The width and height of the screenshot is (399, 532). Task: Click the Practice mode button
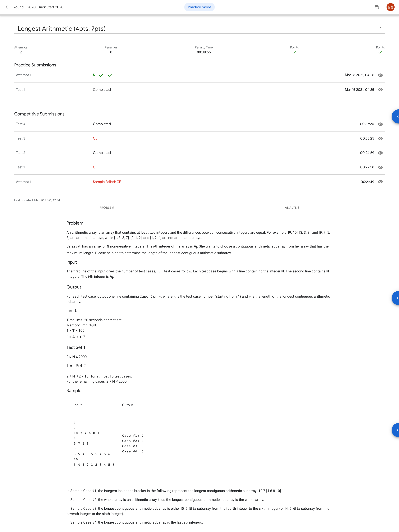click(x=199, y=7)
